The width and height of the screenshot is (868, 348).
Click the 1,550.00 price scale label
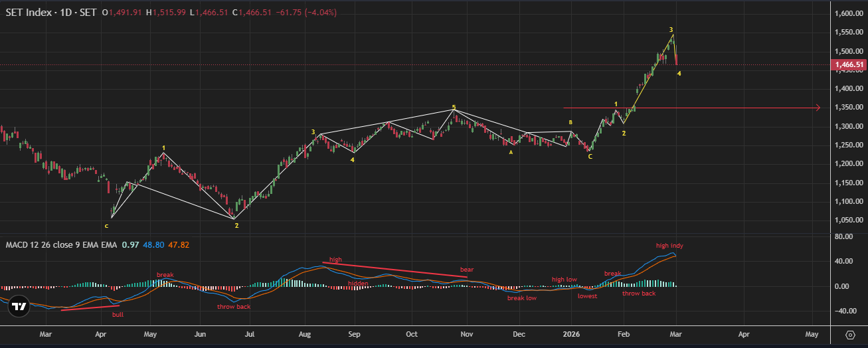(850, 33)
